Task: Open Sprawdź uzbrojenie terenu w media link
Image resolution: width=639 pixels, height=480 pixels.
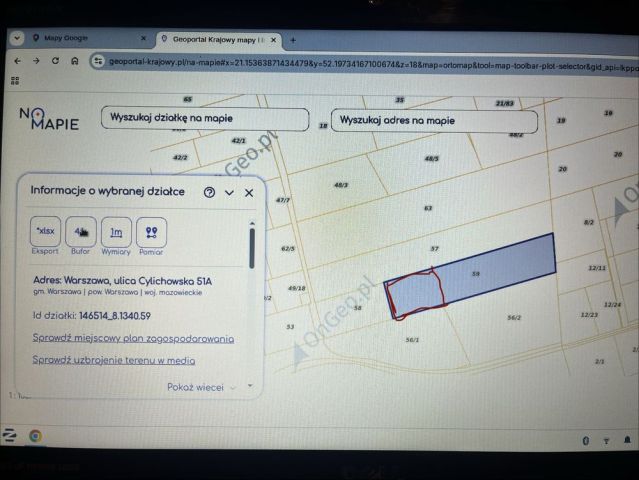Action: (x=114, y=360)
